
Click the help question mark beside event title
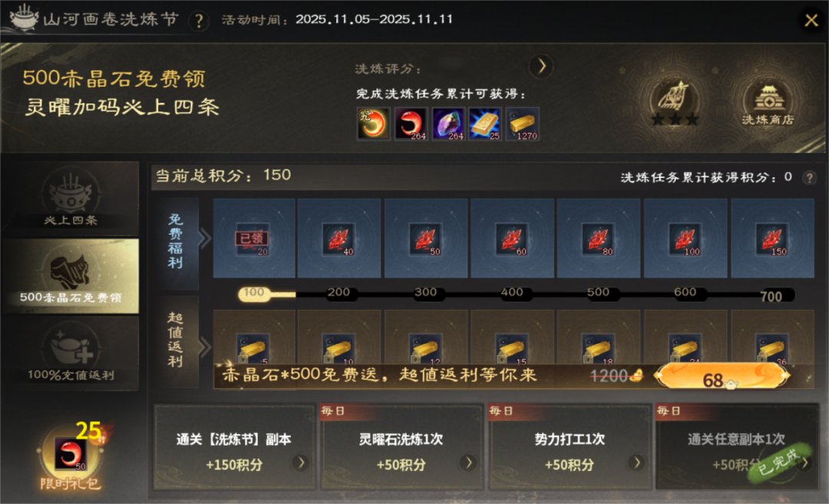point(199,21)
